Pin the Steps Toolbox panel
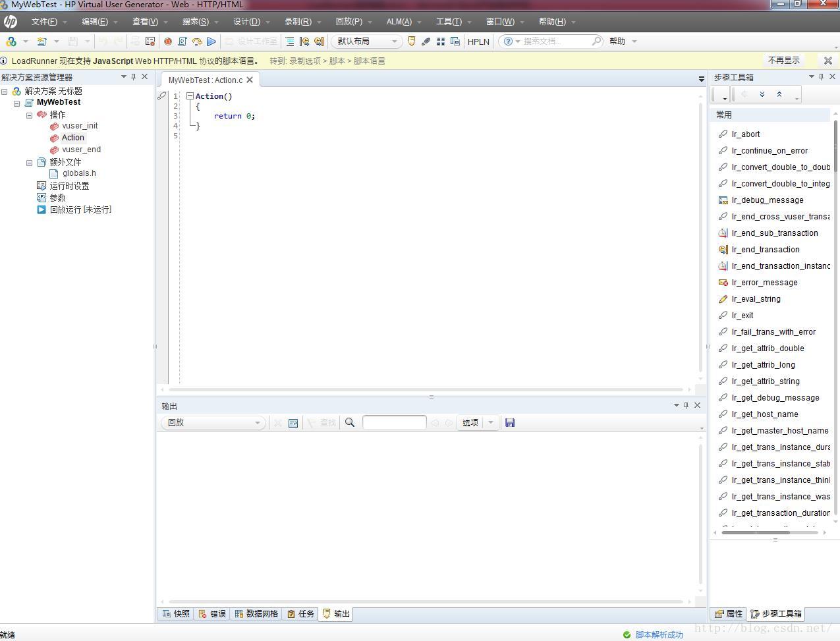840x641 pixels. (822, 77)
